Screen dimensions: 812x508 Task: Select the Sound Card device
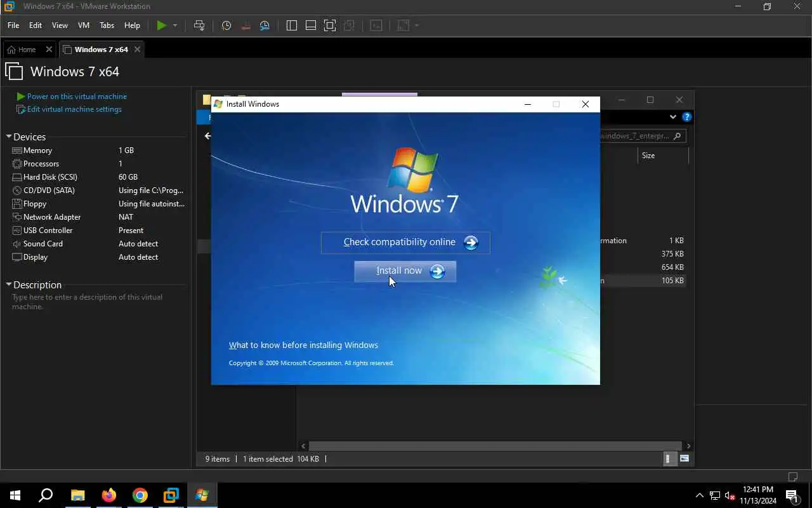tap(98, 244)
